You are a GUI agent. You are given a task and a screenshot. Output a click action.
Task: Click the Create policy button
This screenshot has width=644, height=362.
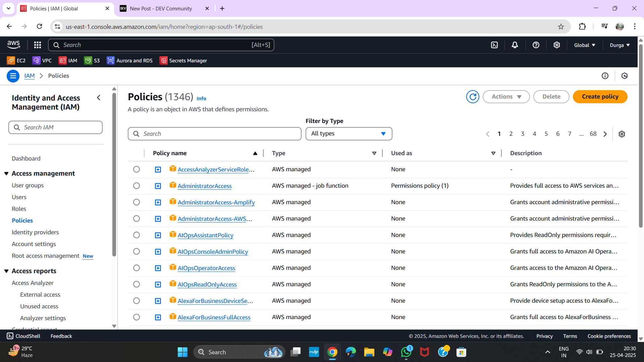(600, 97)
